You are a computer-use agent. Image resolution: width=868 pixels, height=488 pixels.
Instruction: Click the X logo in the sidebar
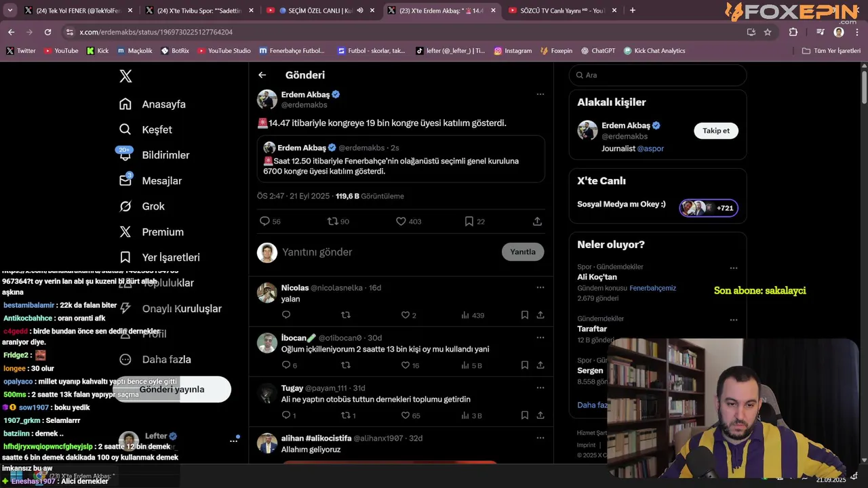click(125, 76)
